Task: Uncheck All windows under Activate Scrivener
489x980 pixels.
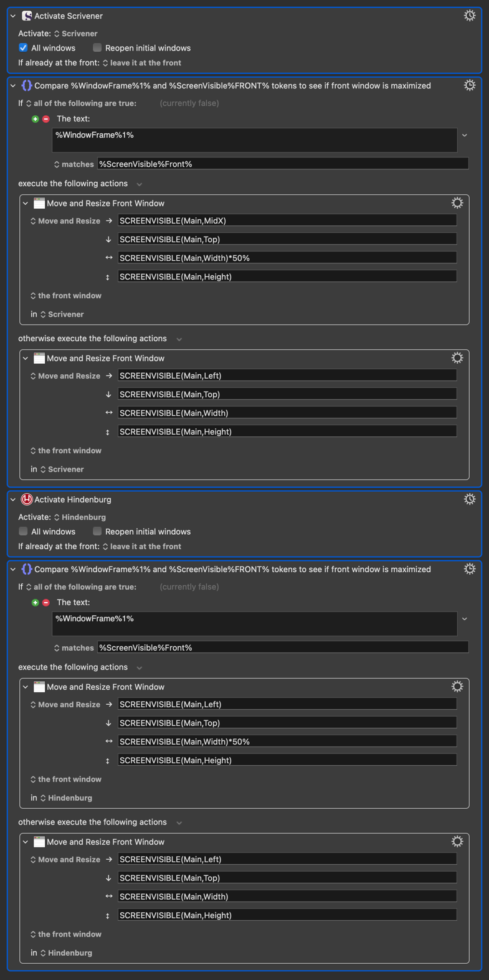Action: click(x=23, y=48)
